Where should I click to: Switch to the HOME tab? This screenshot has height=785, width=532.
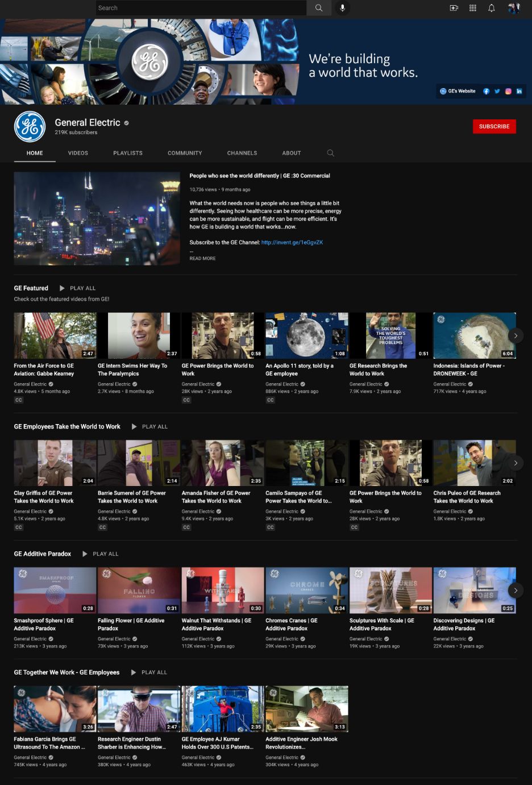35,153
